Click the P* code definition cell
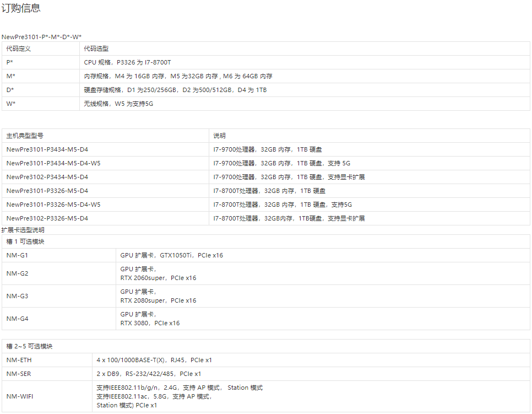Image resolution: width=532 pixels, height=414 pixels. [10, 62]
